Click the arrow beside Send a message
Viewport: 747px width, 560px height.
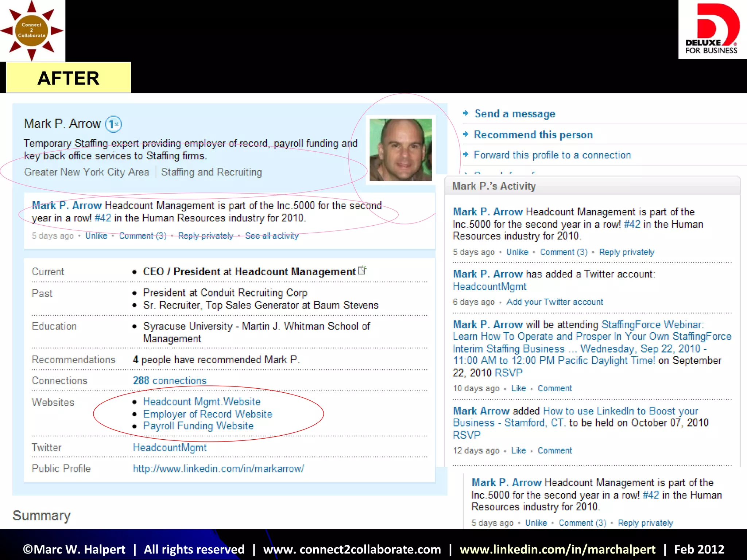(465, 113)
